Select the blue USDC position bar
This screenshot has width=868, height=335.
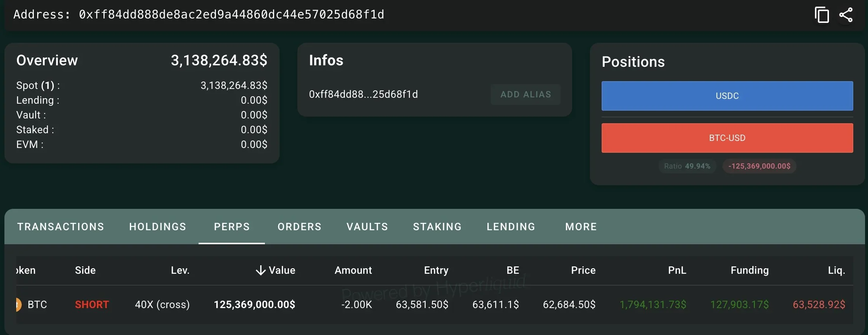[727, 96]
